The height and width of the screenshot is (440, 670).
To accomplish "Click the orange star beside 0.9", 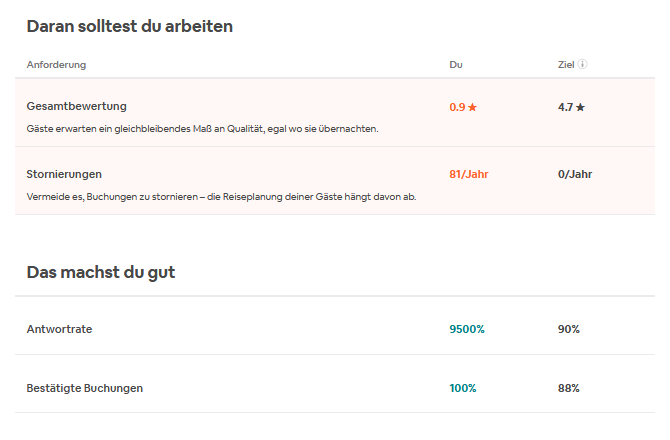I will click(473, 107).
